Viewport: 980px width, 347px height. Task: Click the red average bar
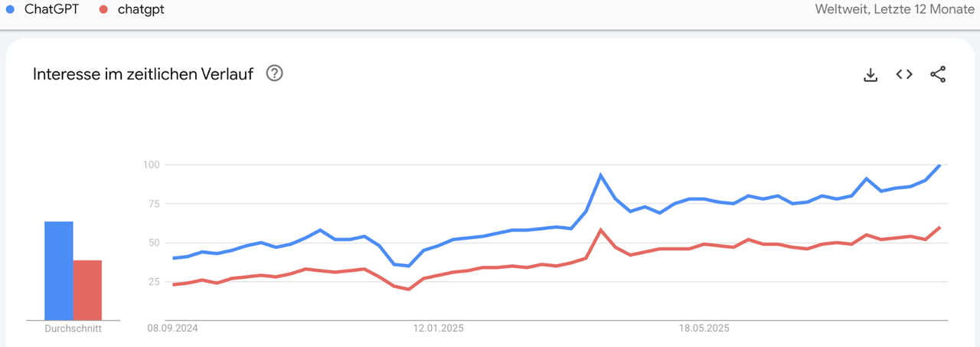87,290
